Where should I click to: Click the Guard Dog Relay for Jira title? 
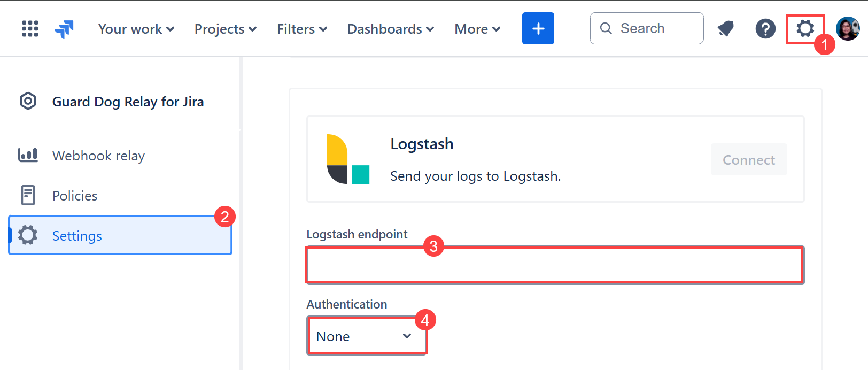(x=128, y=102)
